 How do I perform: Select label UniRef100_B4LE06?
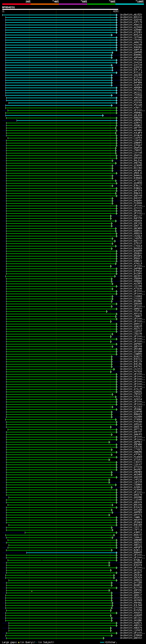click(131, 161)
